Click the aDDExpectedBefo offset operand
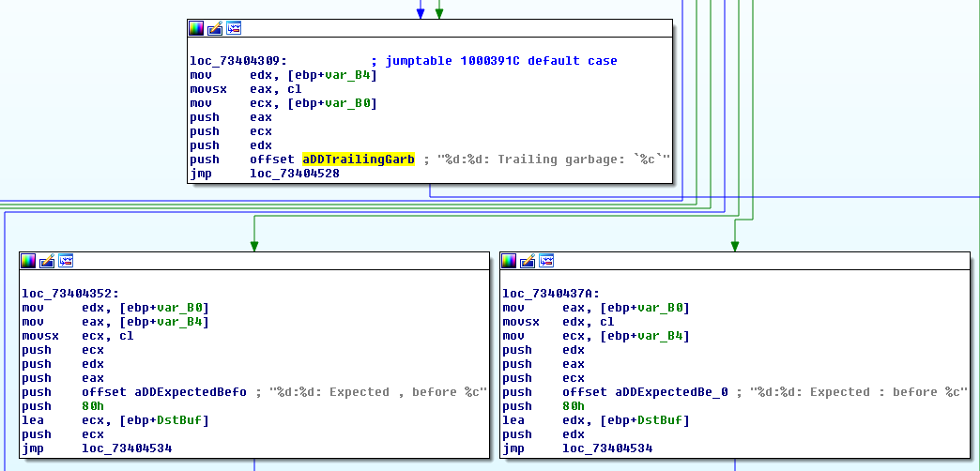 (192, 392)
